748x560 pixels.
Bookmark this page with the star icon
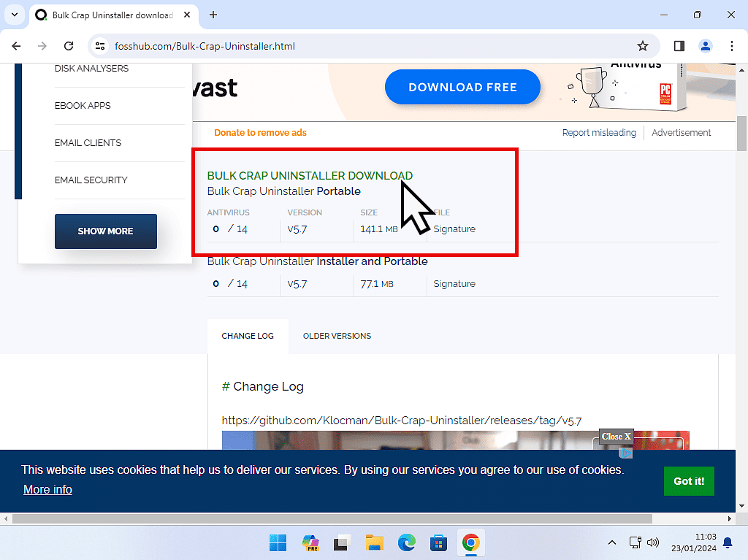[643, 46]
